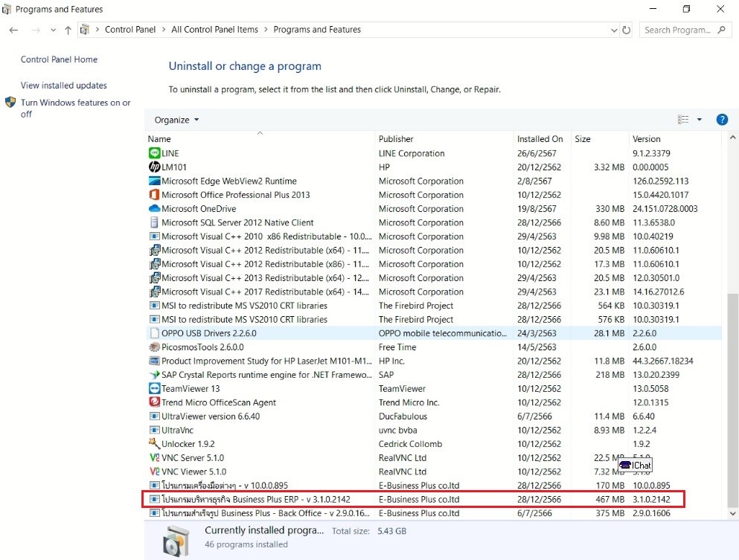Click the refresh icon in address bar
The image size is (739, 560).
[x=626, y=30]
